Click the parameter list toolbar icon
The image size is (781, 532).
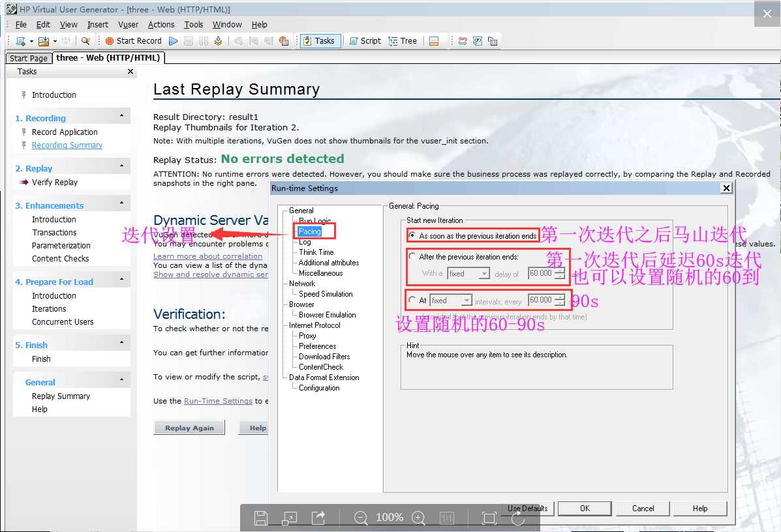[478, 41]
